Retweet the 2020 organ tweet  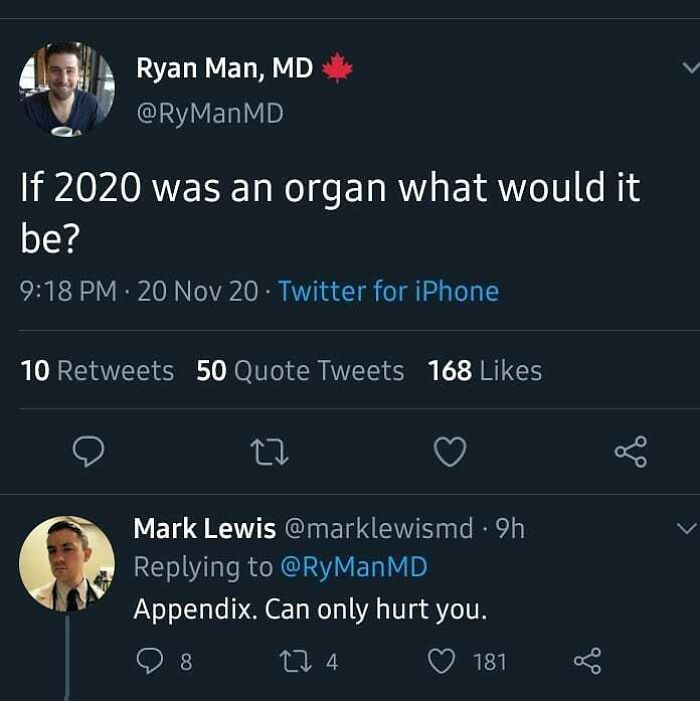tap(270, 453)
